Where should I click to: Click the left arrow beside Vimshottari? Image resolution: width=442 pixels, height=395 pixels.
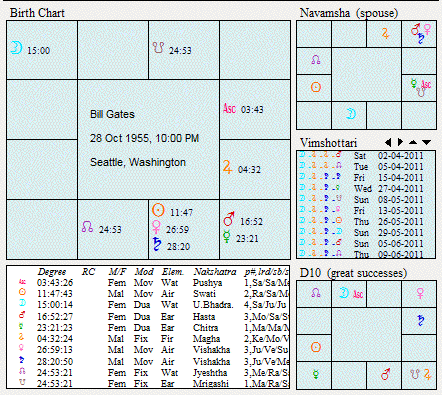tap(388, 142)
